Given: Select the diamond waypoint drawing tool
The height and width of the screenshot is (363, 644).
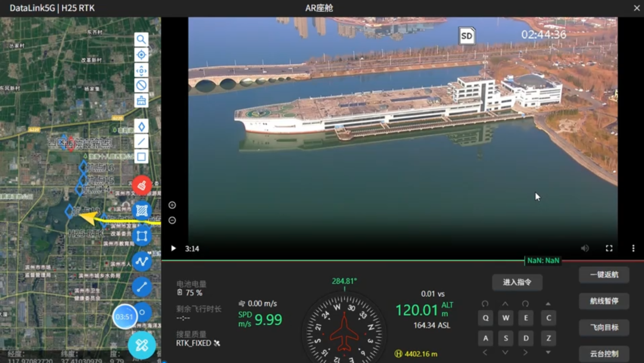Looking at the screenshot, I should 141,126.
